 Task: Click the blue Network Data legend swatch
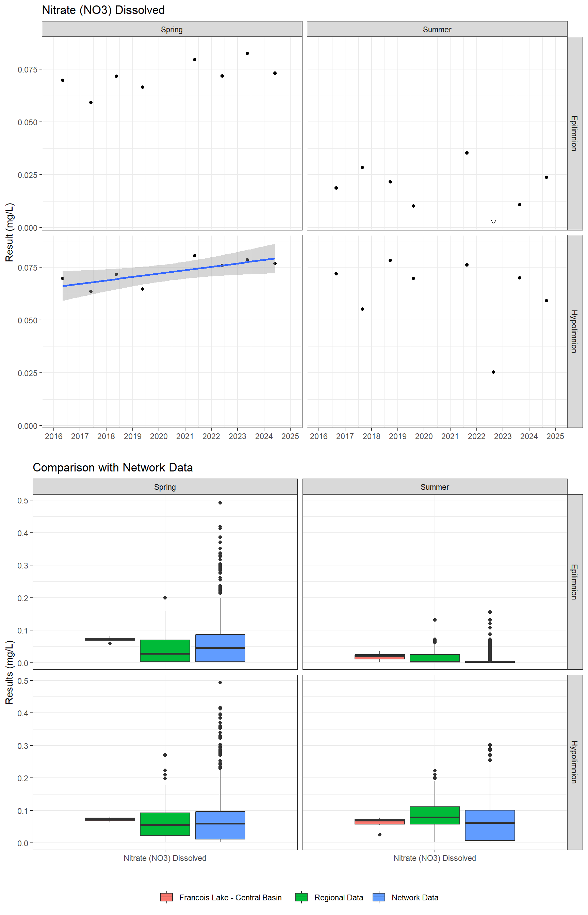pos(379,897)
